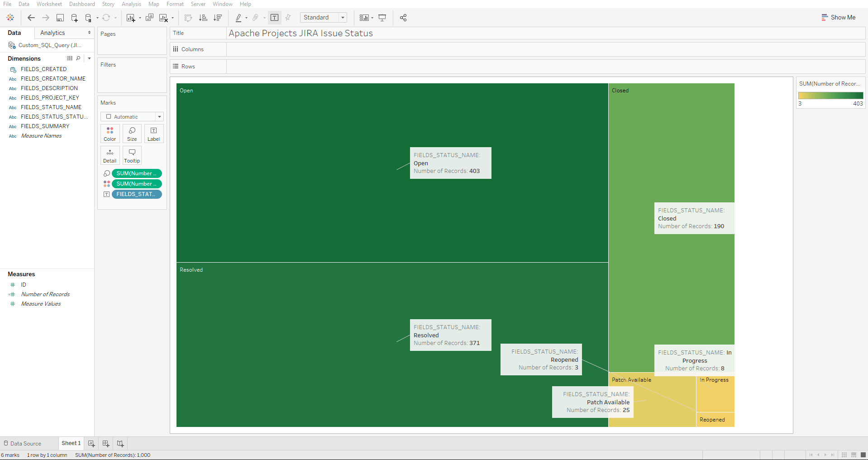
Task: Open the Analysis menu
Action: tap(131, 4)
